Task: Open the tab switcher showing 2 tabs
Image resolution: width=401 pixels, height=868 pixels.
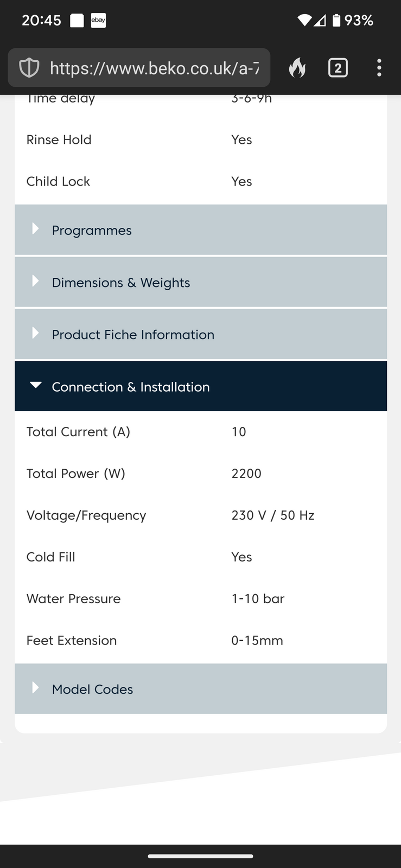Action: point(338,68)
